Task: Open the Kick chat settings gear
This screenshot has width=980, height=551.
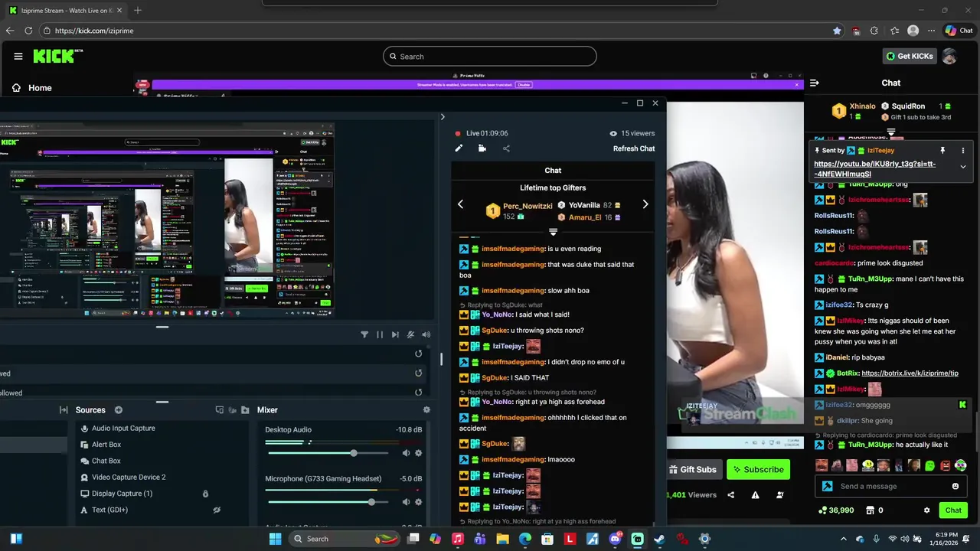Action: [926, 510]
